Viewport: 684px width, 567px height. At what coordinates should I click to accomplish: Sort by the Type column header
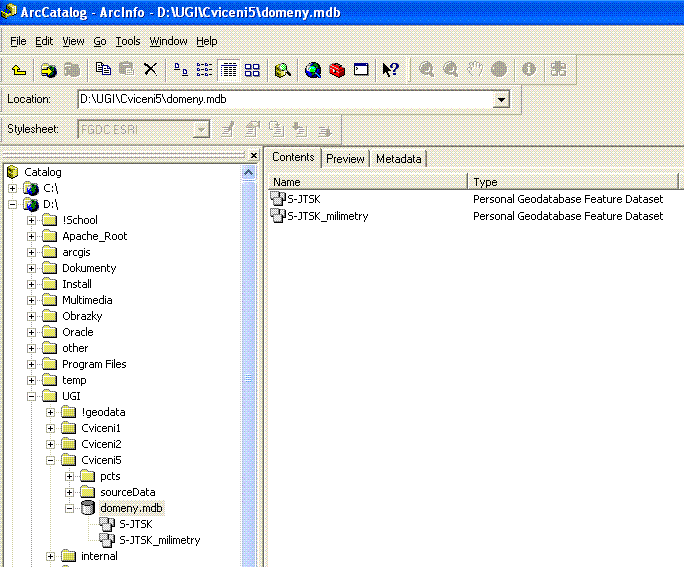coord(573,182)
